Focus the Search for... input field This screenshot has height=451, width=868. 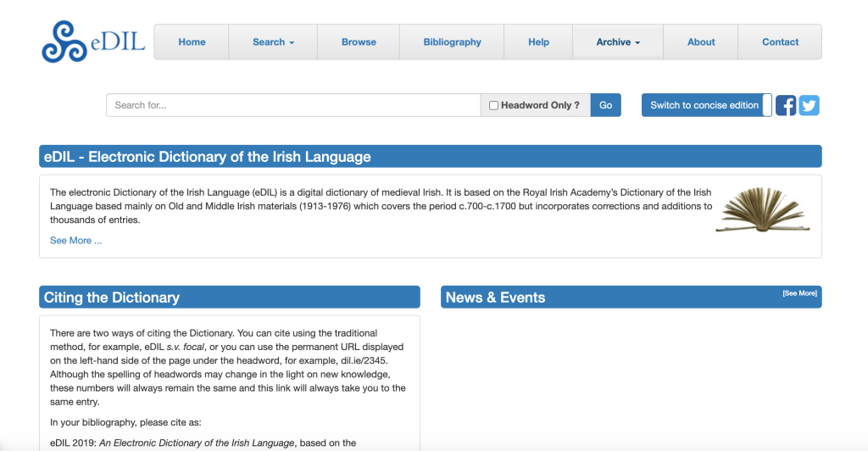(x=292, y=105)
